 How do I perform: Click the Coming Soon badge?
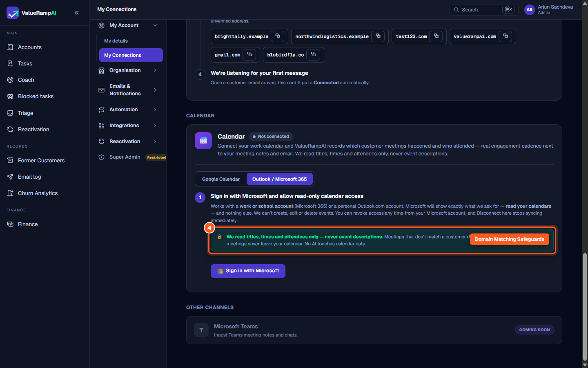pos(535,330)
